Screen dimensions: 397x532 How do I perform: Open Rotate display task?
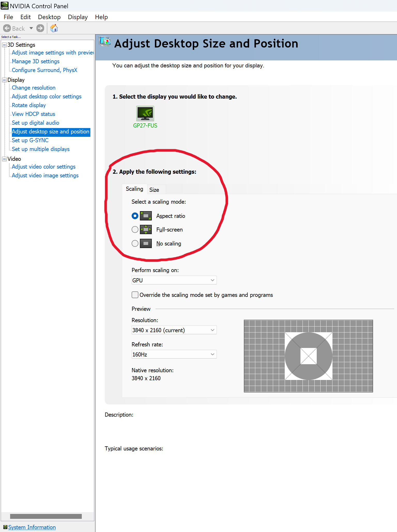point(29,105)
